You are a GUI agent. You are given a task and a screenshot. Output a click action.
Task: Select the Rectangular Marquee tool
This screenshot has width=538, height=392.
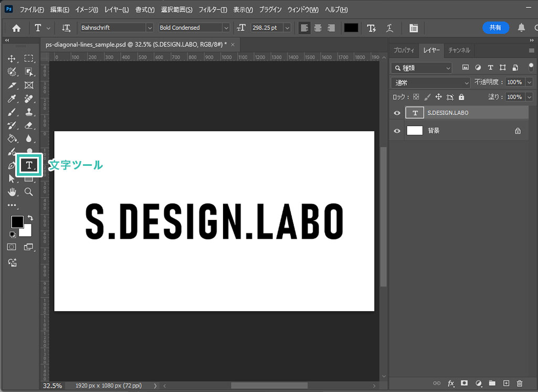[x=29, y=59]
